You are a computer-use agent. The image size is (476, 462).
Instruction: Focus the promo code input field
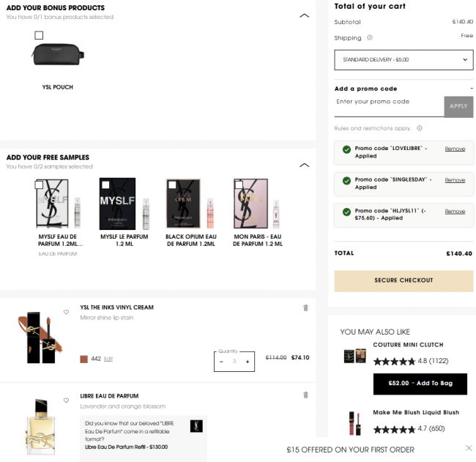(388, 102)
